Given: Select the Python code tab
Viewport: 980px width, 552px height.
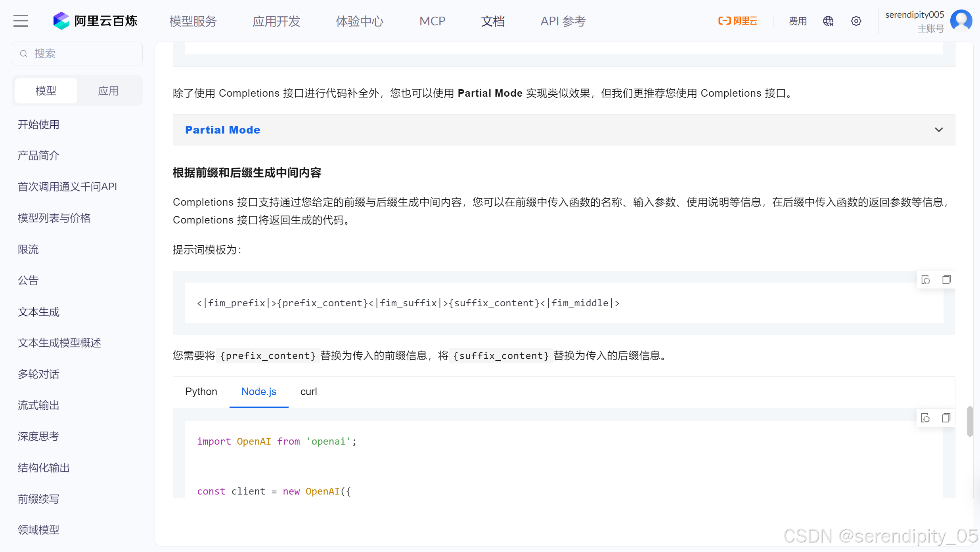Looking at the screenshot, I should pyautogui.click(x=201, y=392).
